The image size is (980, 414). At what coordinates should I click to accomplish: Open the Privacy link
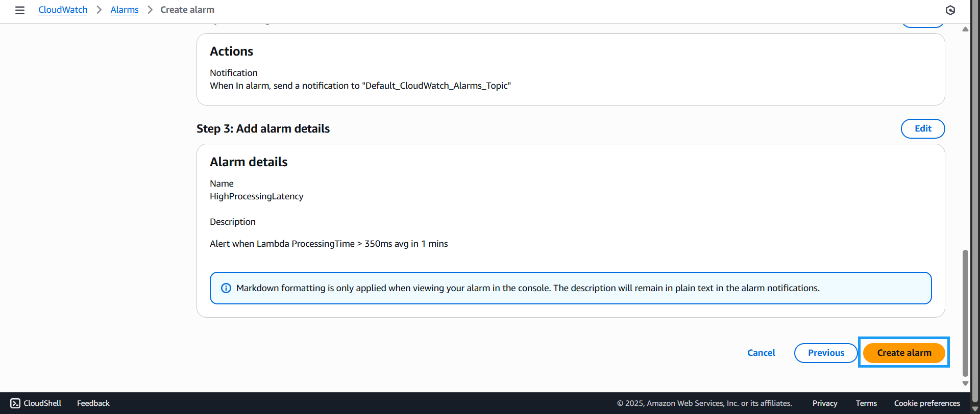[x=825, y=403]
